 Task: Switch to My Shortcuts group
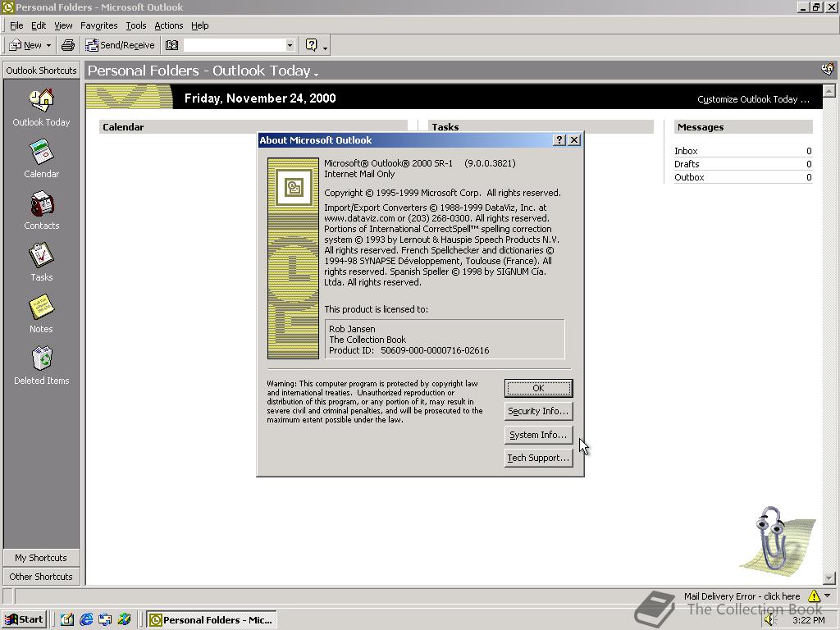click(x=41, y=558)
